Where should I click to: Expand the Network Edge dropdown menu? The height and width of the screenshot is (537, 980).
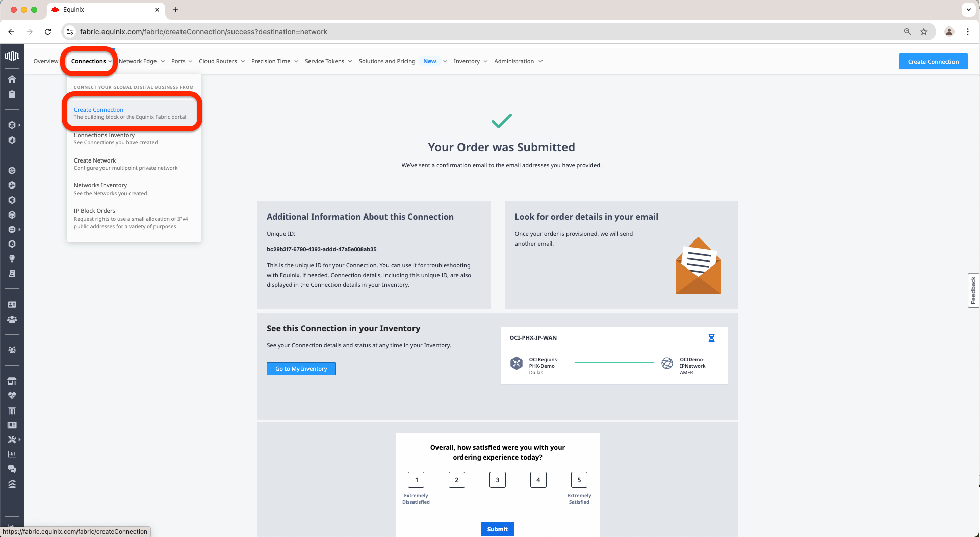point(142,61)
